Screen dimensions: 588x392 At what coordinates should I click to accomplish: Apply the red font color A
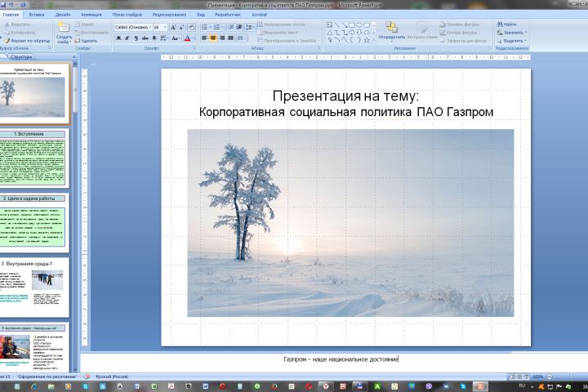(x=188, y=38)
